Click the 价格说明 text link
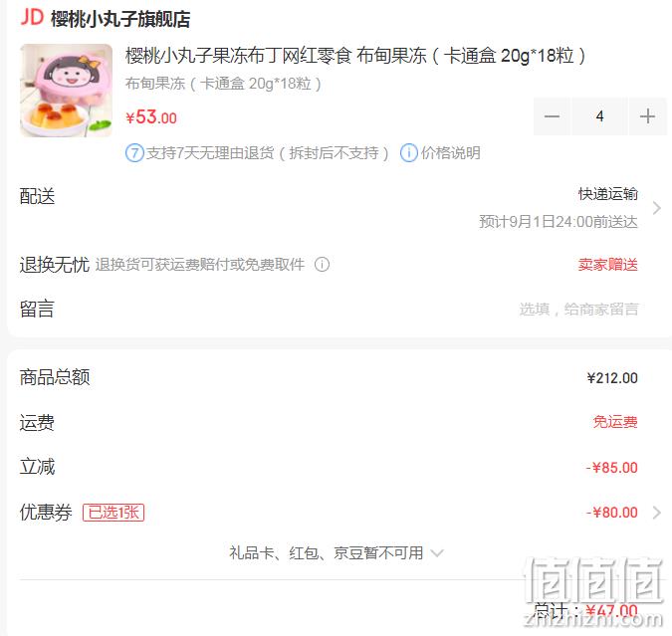The height and width of the screenshot is (636, 672). 450,153
